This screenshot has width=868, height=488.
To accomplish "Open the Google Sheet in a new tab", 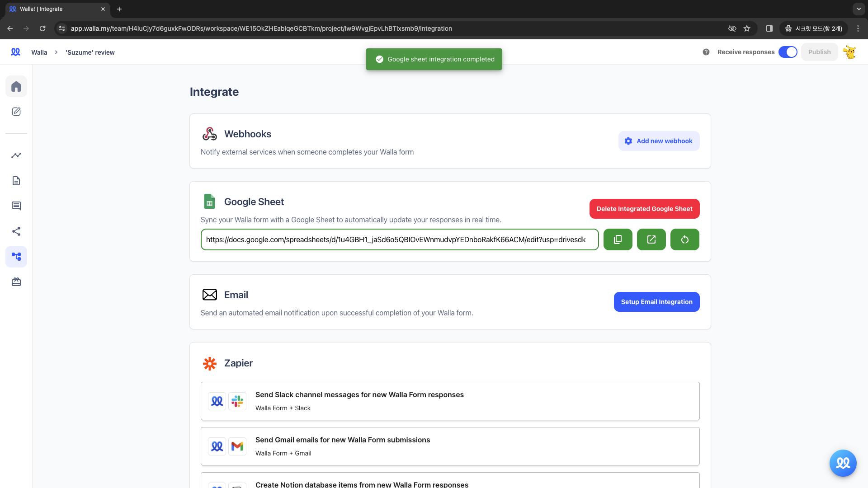I will coord(651,239).
